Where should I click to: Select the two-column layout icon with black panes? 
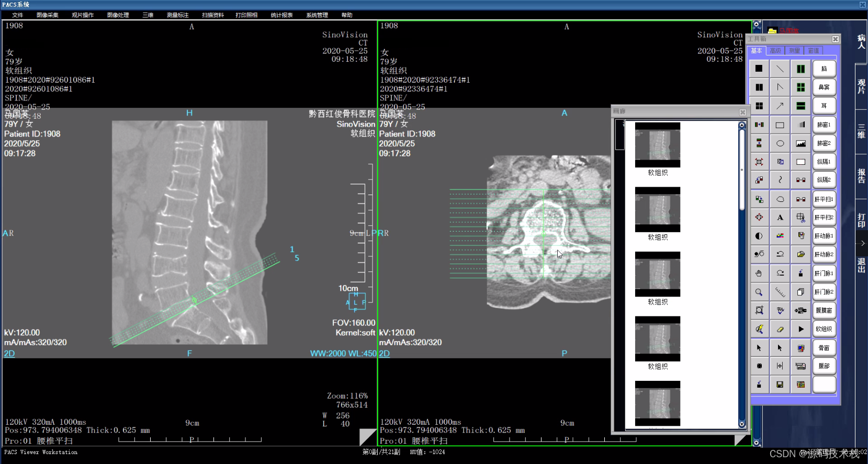click(x=759, y=87)
